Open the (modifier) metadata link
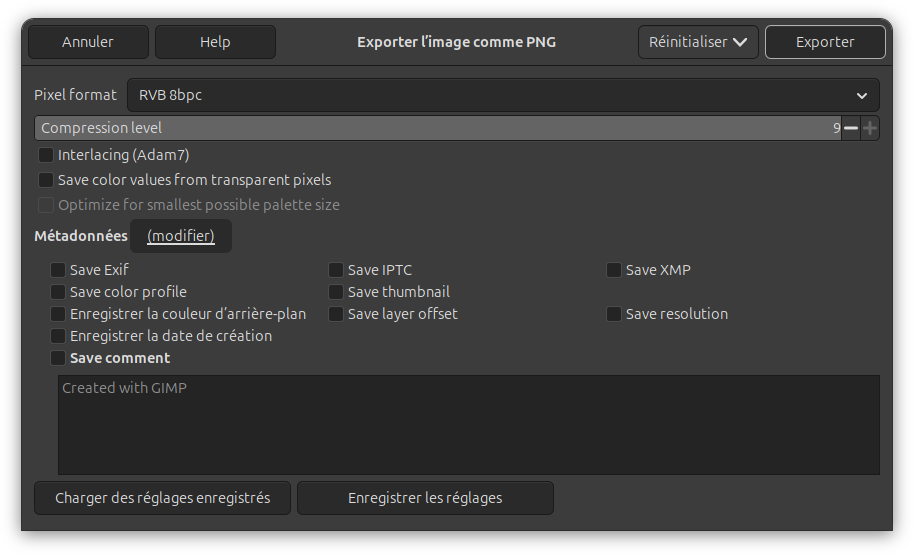Viewport: 914px width, 555px height. [x=181, y=236]
